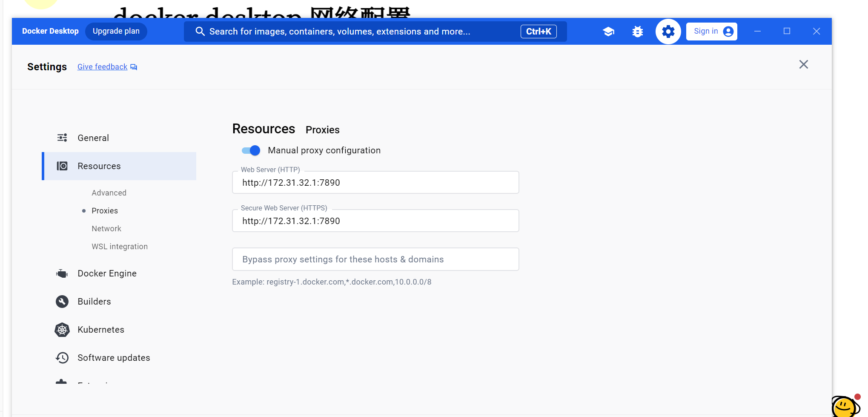Screen dimensions: 868x417
Task: Click the Docker Desktop title label
Action: click(50, 31)
